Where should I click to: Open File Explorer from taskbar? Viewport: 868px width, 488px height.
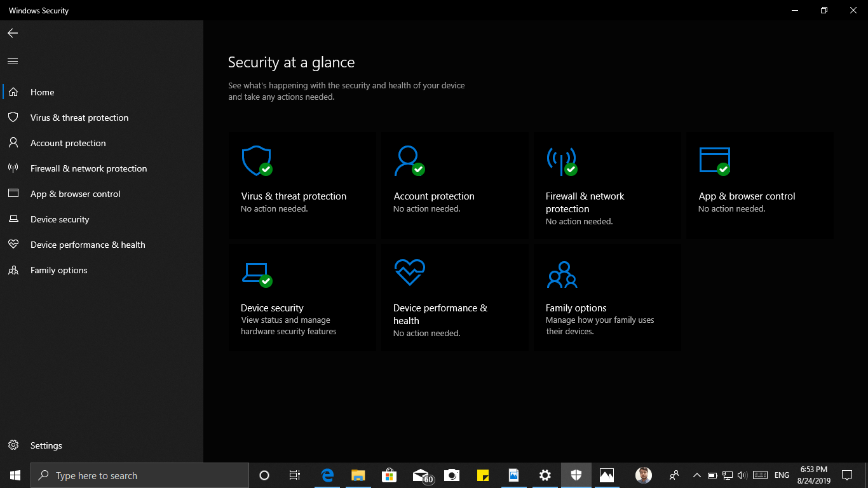click(x=358, y=475)
